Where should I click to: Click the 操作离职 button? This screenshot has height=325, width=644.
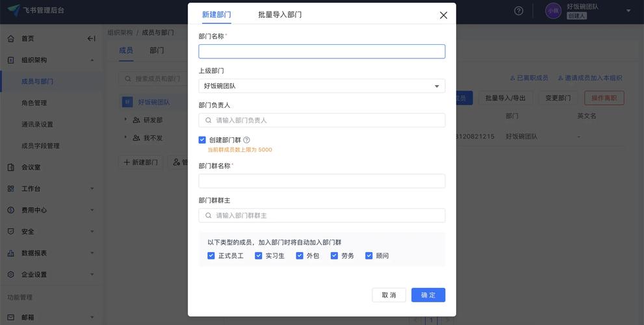[604, 98]
